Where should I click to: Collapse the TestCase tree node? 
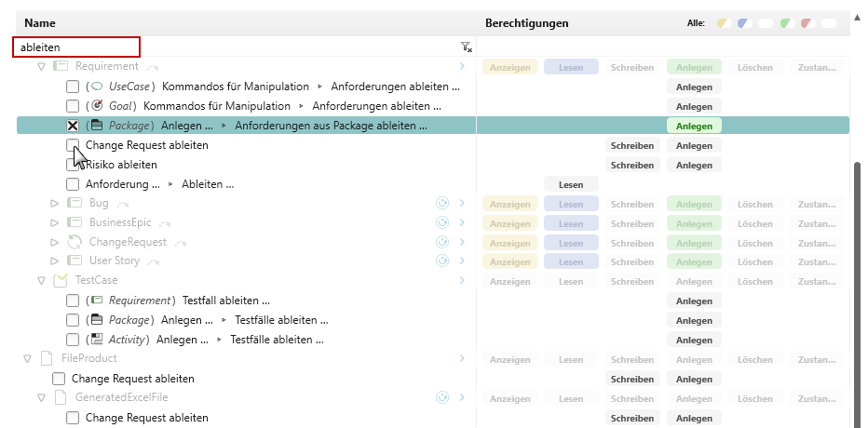41,280
